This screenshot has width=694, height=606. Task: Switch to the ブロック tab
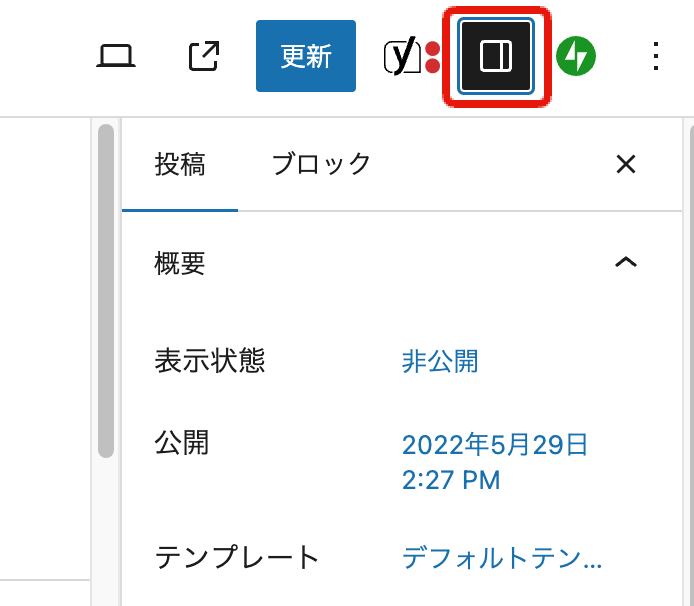pyautogui.click(x=321, y=164)
